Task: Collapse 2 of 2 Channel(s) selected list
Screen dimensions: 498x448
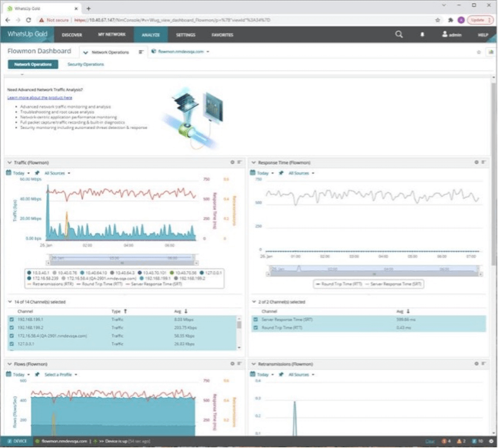Action: click(x=254, y=302)
